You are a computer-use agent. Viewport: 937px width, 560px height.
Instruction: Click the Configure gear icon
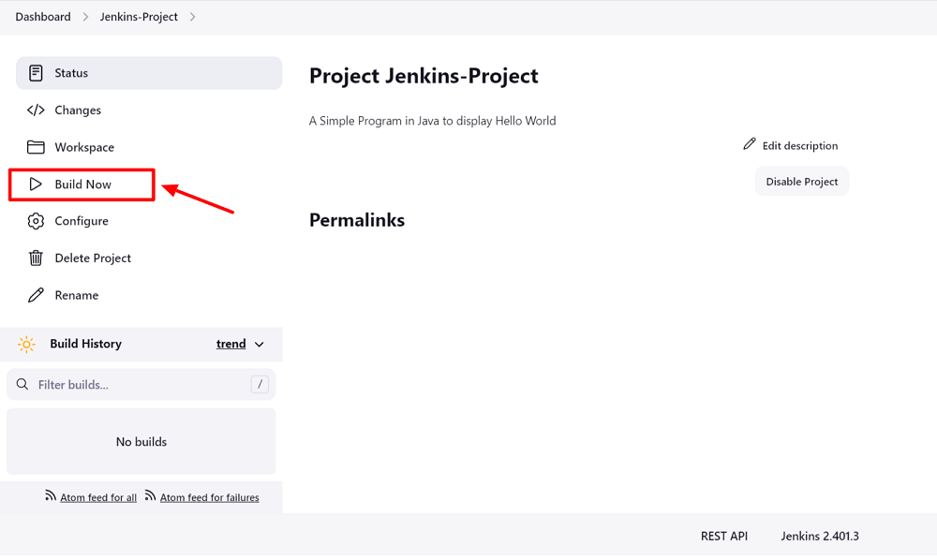(x=36, y=221)
